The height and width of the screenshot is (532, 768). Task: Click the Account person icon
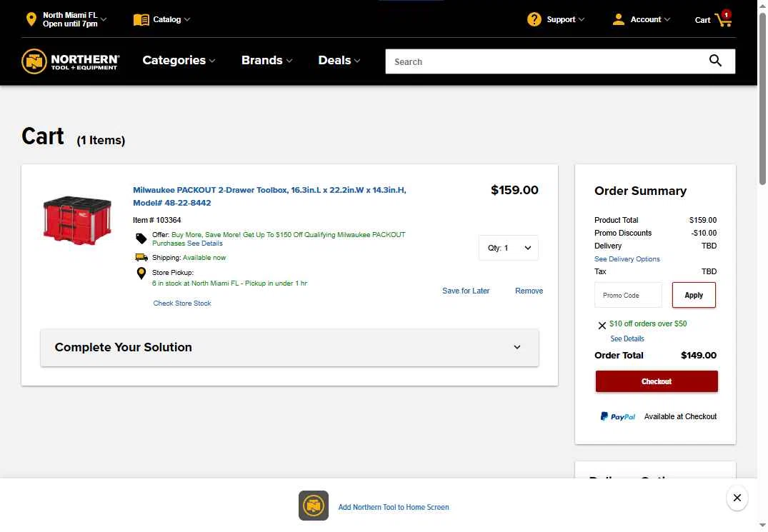point(618,19)
